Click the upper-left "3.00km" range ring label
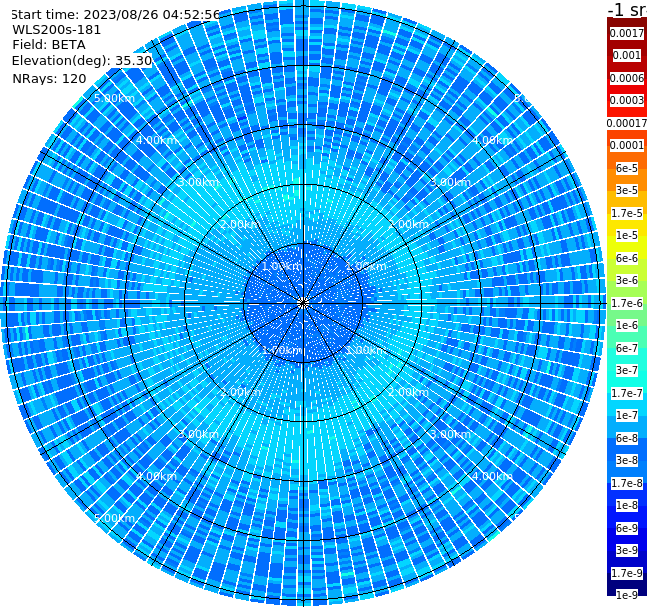Screen dimensions: 647x607 pos(198,182)
